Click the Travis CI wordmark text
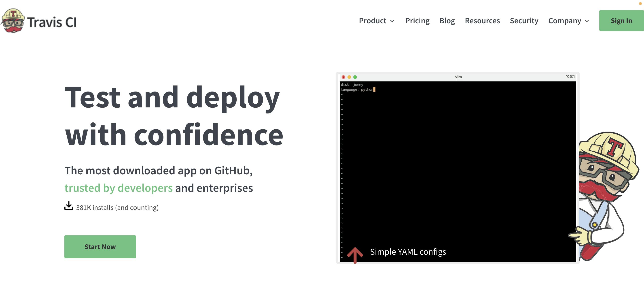Screen dimensions: 644x299 (x=52, y=22)
